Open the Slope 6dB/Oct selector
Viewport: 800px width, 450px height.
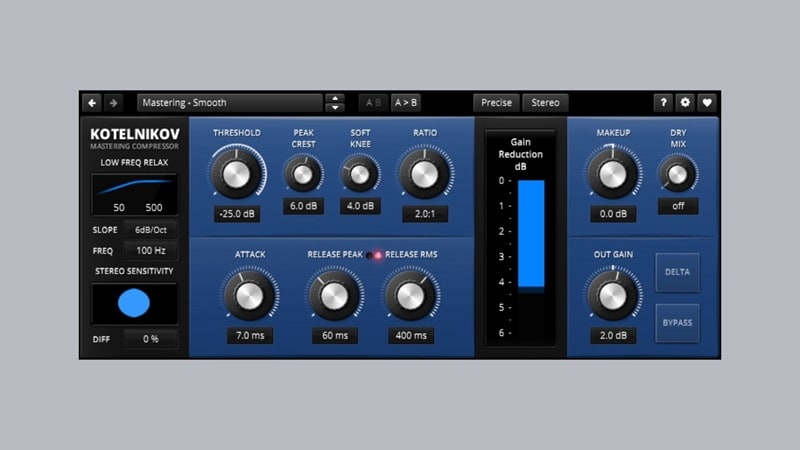click(x=151, y=230)
